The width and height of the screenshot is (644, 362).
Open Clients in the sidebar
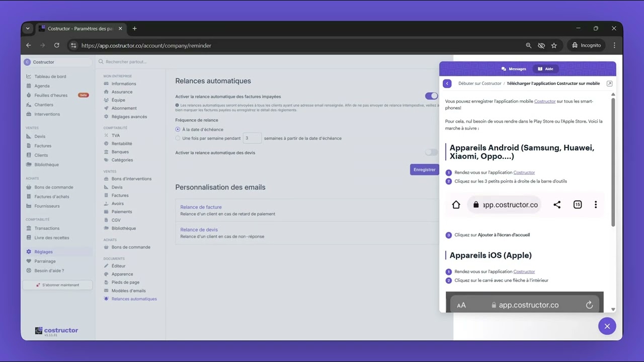tap(41, 155)
